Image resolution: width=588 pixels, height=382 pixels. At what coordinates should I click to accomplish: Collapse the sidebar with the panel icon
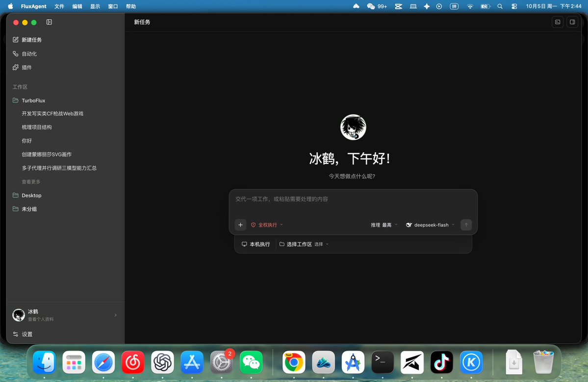coord(49,22)
